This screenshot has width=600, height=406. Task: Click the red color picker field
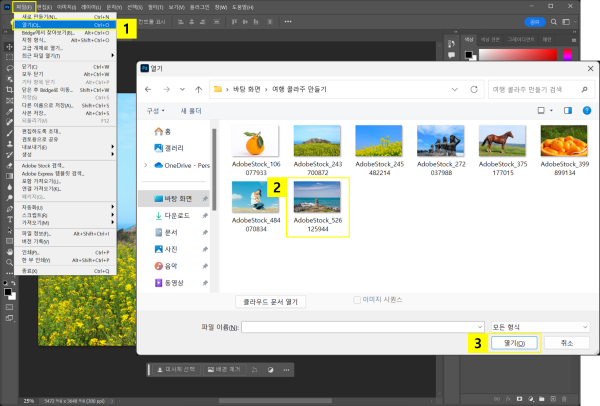pyautogui.click(x=518, y=55)
